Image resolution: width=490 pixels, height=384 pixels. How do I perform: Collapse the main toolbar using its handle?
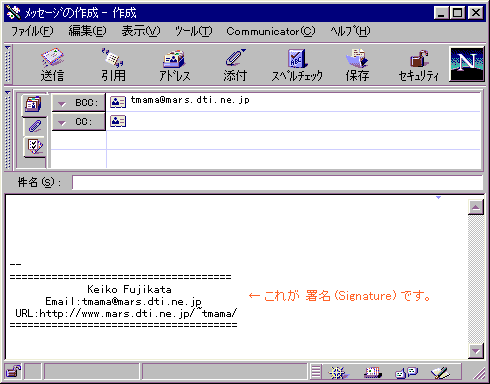point(8,64)
